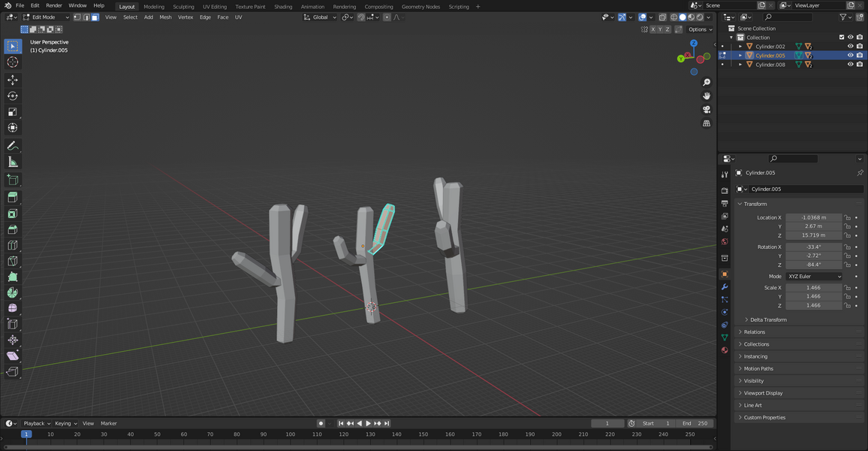868x451 pixels.
Task: Select the Extrude Region tool
Action: pyautogui.click(x=12, y=197)
